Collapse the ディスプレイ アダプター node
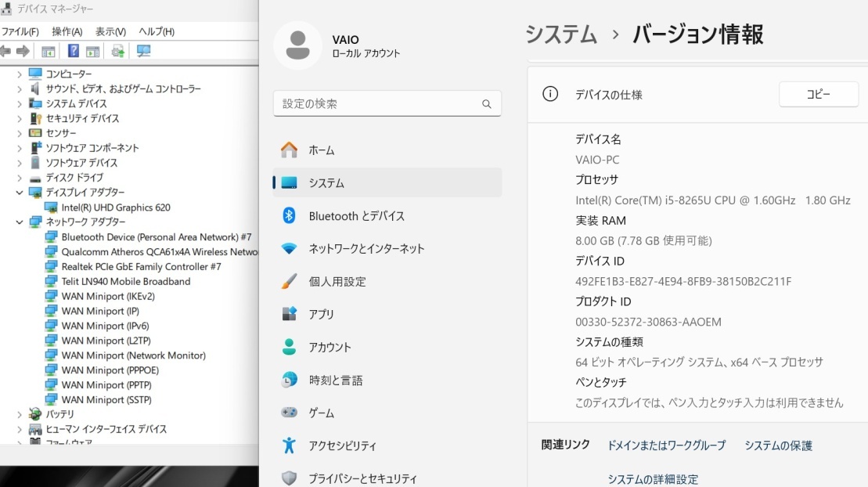 (20, 193)
